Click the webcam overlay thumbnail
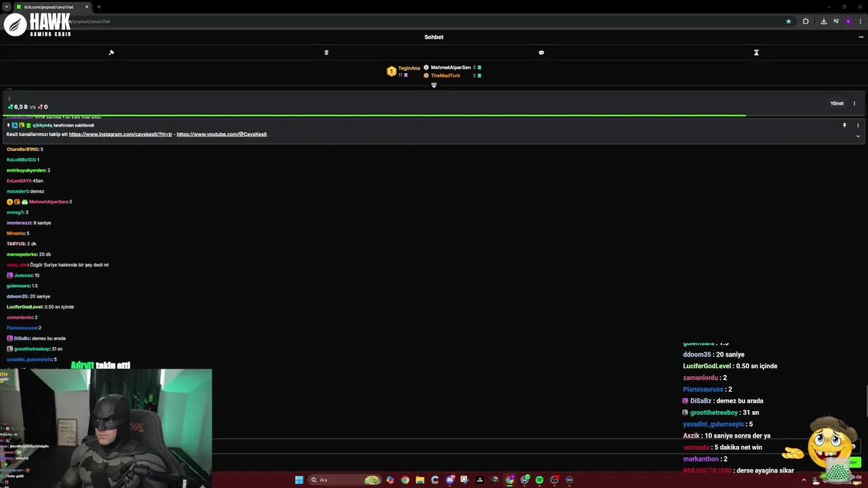Screen dimensions: 868x488 (x=106, y=428)
